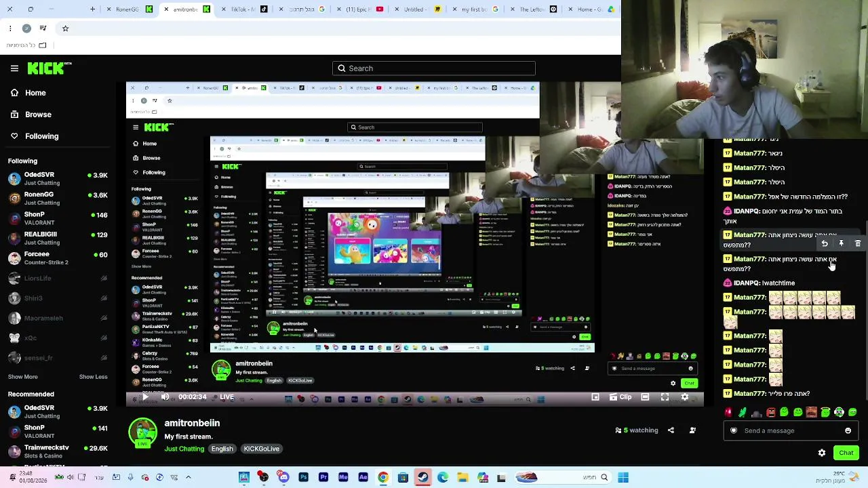Open Premiere Pro from the taskbar
Image resolution: width=868 pixels, height=488 pixels.
click(x=323, y=478)
